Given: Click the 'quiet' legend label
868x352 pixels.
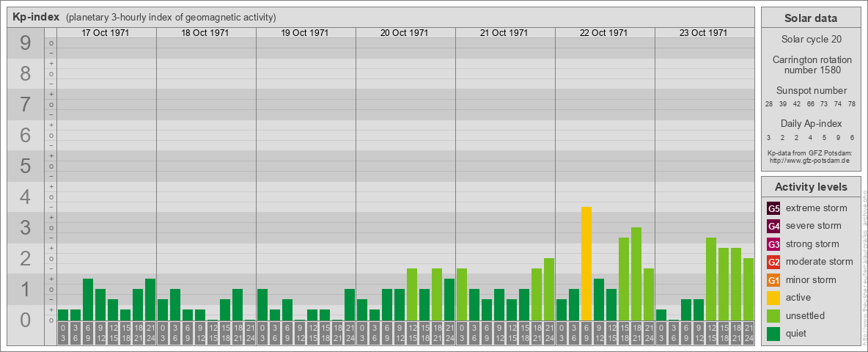Looking at the screenshot, I should point(798,334).
